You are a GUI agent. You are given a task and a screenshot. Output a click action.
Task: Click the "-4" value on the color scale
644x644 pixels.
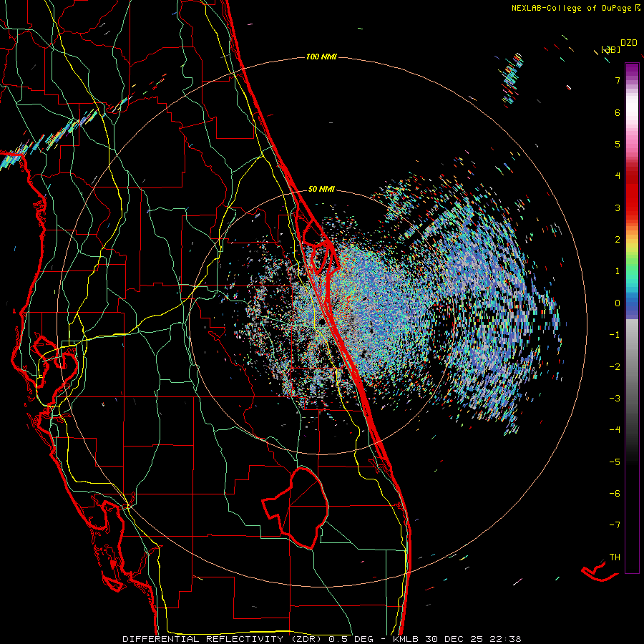pyautogui.click(x=615, y=430)
